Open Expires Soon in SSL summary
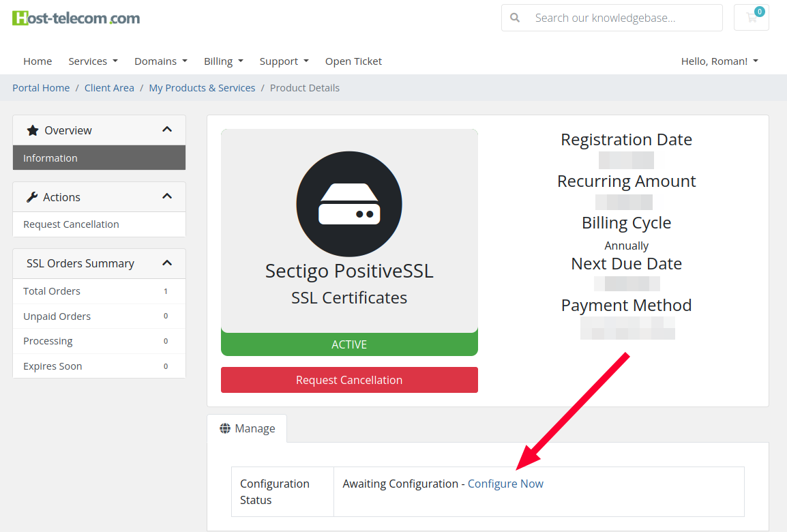The width and height of the screenshot is (787, 532). tap(99, 366)
